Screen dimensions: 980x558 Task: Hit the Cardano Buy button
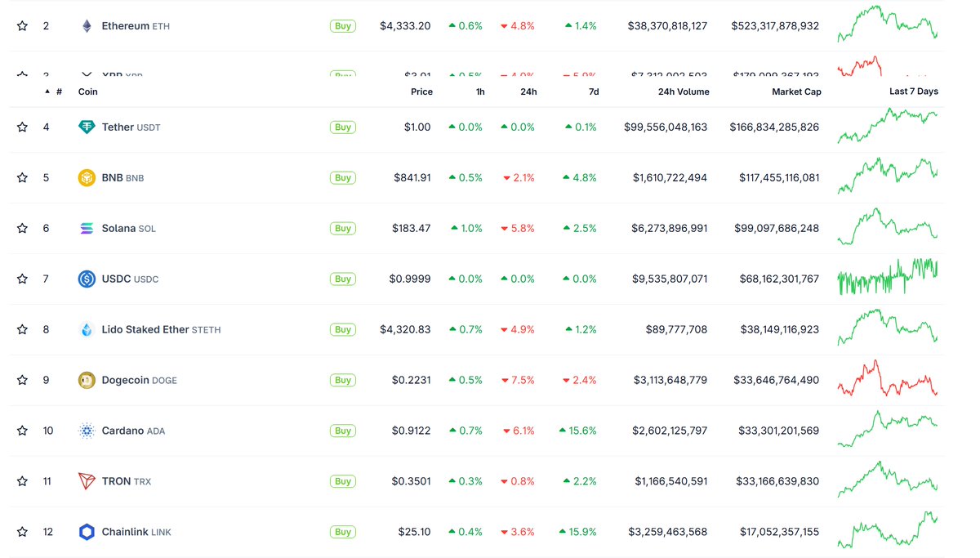343,431
